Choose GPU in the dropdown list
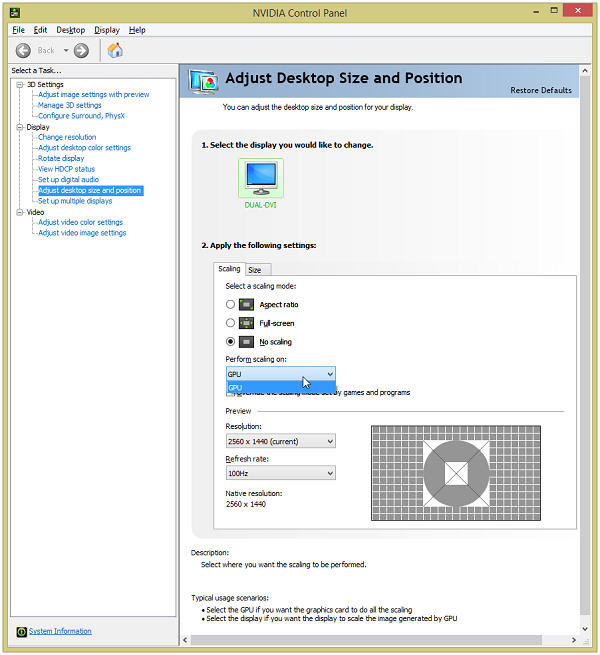Viewport: 600px width, 655px height. coord(281,387)
